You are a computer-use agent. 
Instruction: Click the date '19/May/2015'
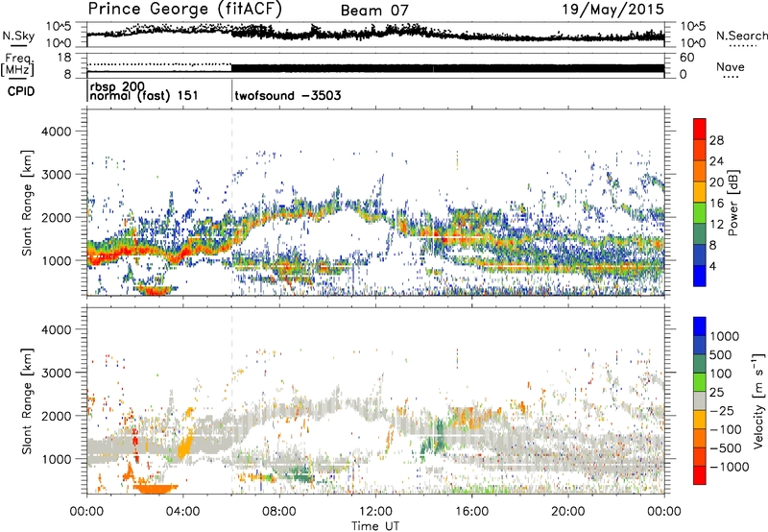point(612,9)
